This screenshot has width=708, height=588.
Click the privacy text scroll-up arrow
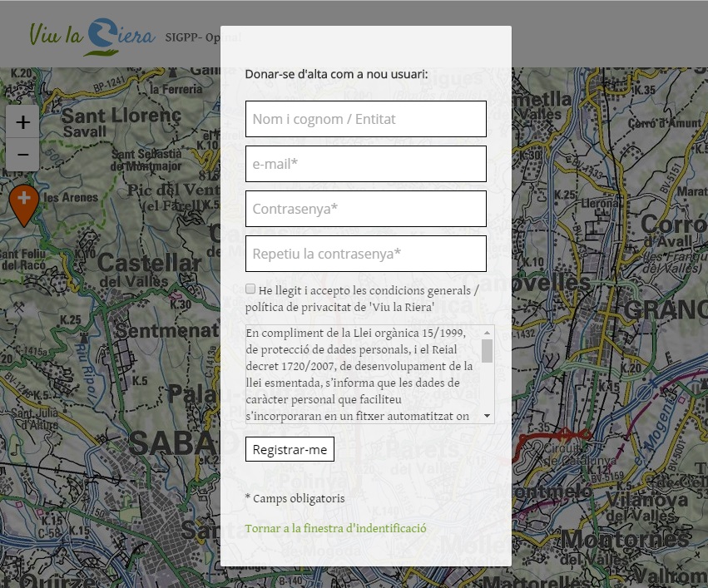[487, 332]
